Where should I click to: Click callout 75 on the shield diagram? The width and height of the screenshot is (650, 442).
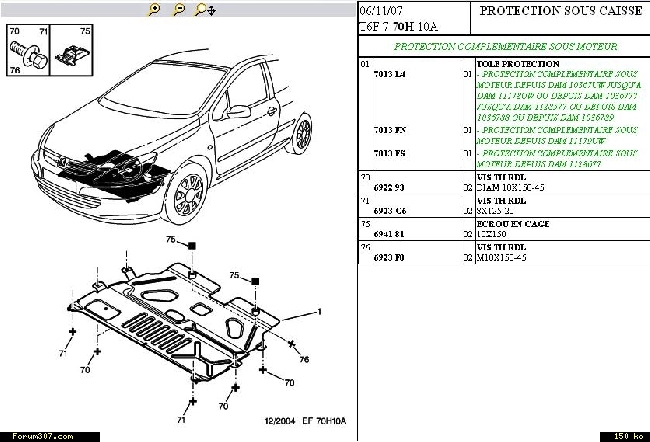coord(234,275)
